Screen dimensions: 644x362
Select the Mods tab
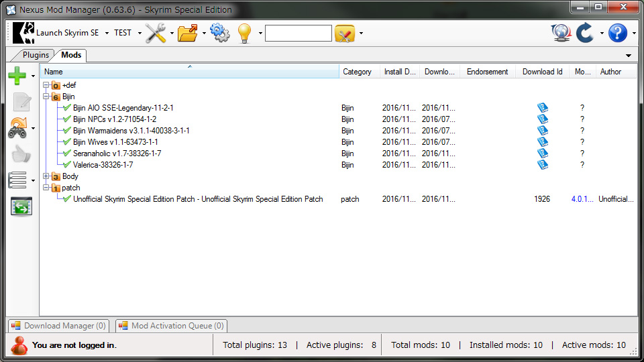[x=71, y=55]
